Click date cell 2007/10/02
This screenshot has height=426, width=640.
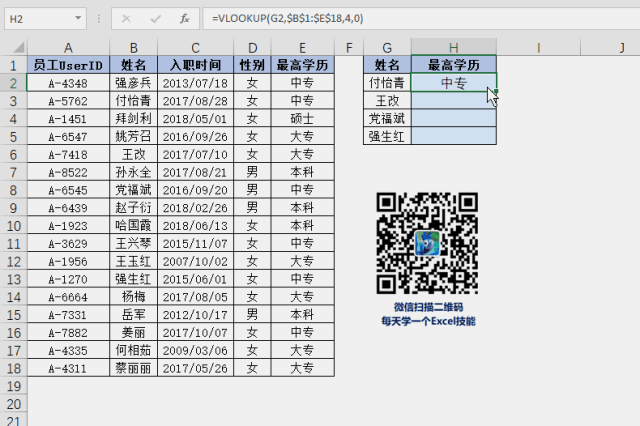coord(195,261)
